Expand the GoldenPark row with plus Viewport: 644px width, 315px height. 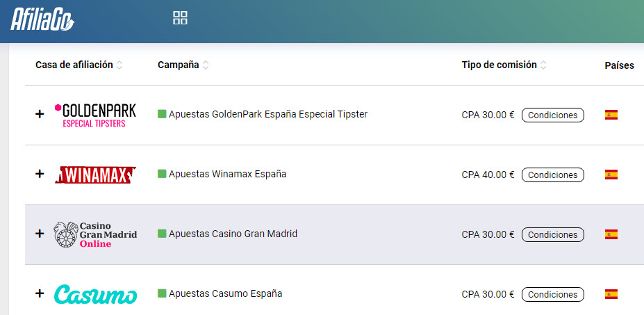click(x=40, y=115)
